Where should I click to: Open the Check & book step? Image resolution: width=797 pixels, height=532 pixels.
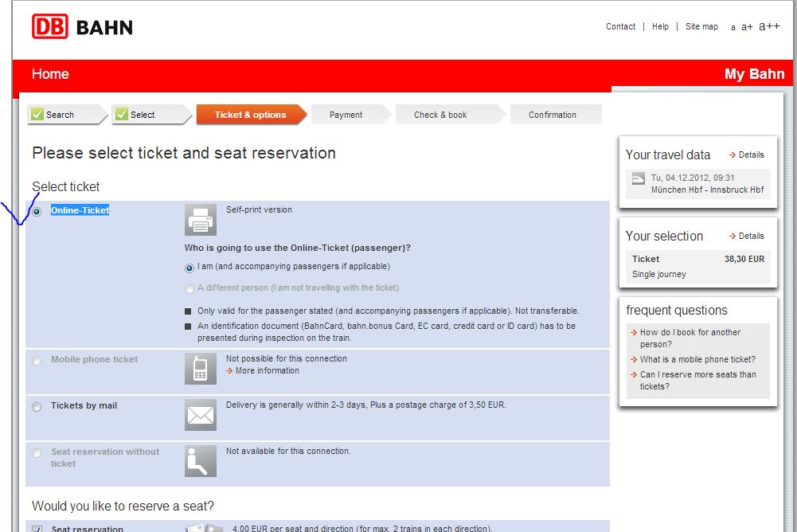pyautogui.click(x=451, y=115)
